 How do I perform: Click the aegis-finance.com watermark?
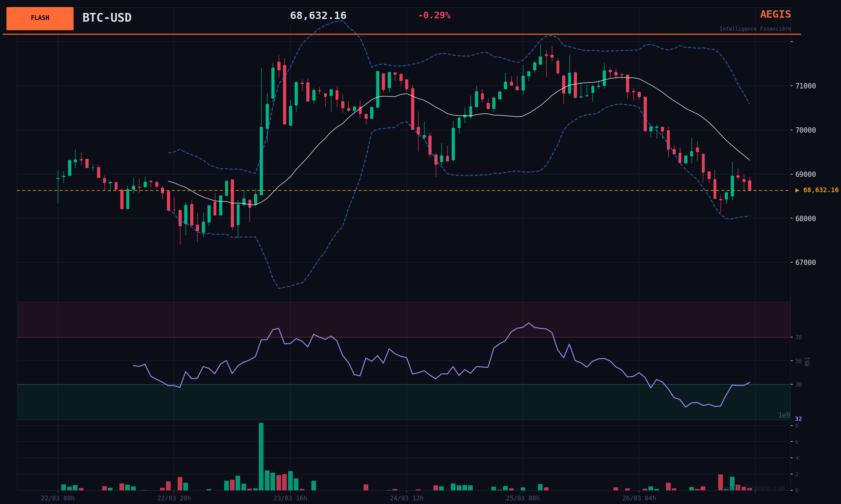[x=753, y=488]
